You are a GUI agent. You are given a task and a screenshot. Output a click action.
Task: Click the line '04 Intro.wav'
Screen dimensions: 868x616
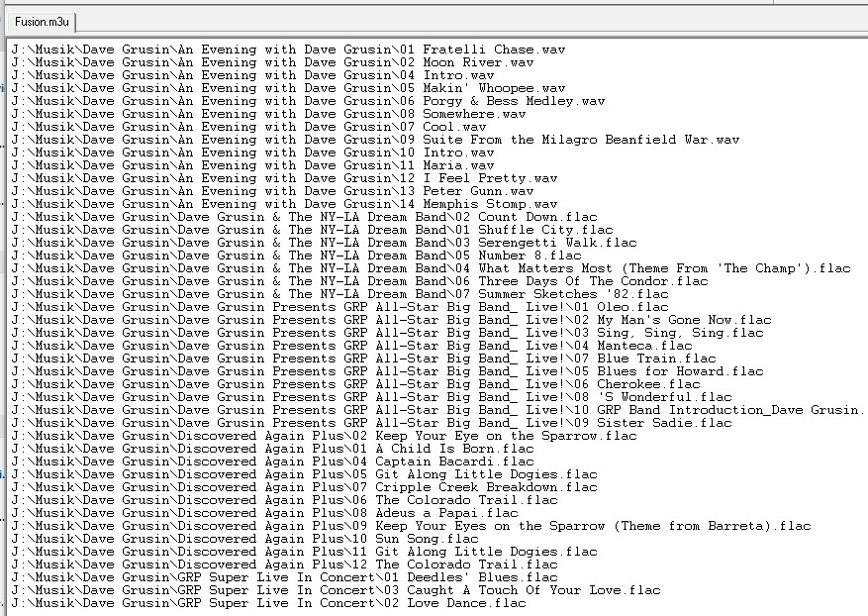click(252, 75)
